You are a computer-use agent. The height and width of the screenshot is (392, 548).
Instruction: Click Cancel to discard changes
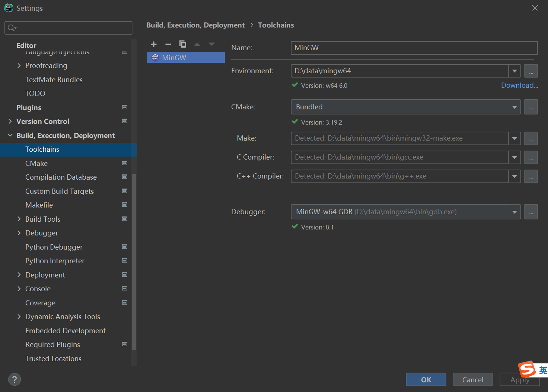473,380
